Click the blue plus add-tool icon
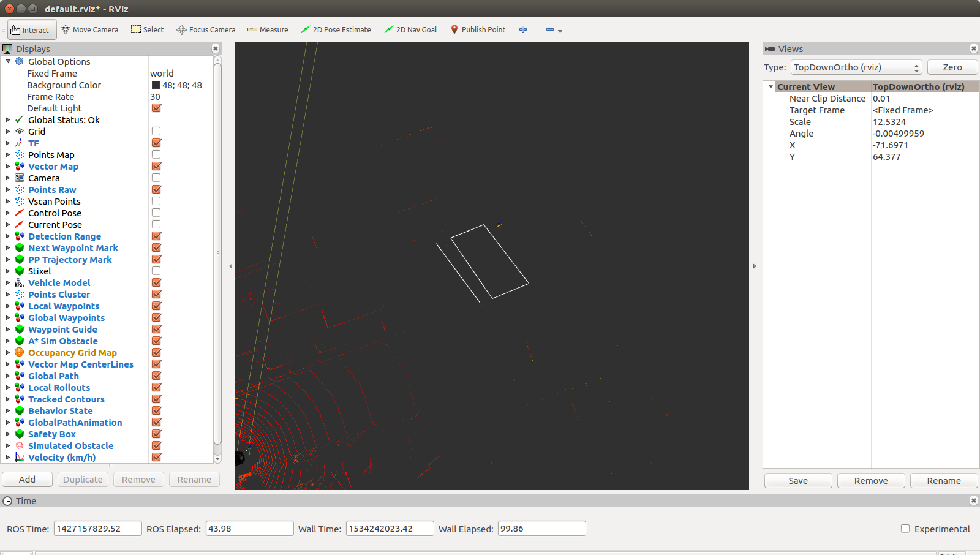Screen dimensions: 980x555 pyautogui.click(x=523, y=29)
